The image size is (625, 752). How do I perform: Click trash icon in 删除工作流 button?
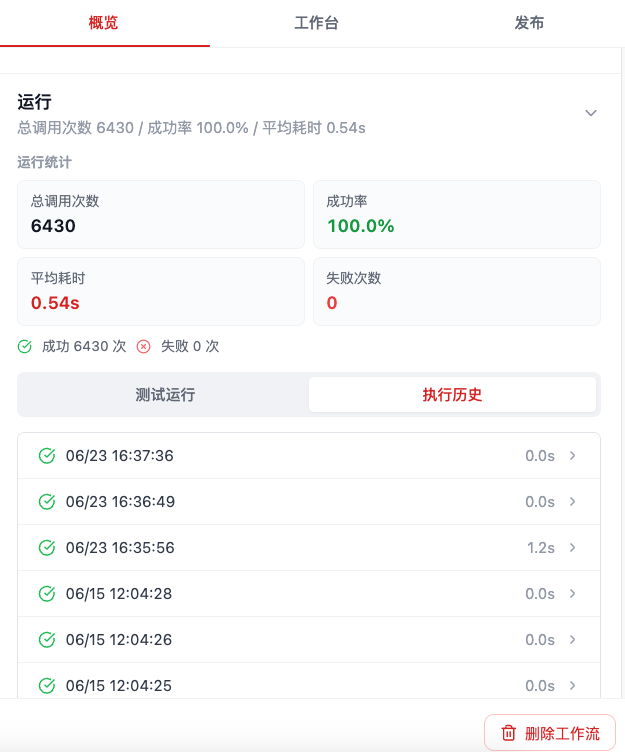[508, 733]
